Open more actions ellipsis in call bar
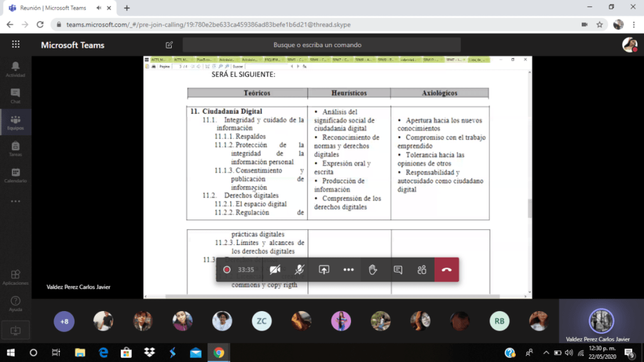Image resolution: width=644 pixels, height=362 pixels. click(x=348, y=270)
